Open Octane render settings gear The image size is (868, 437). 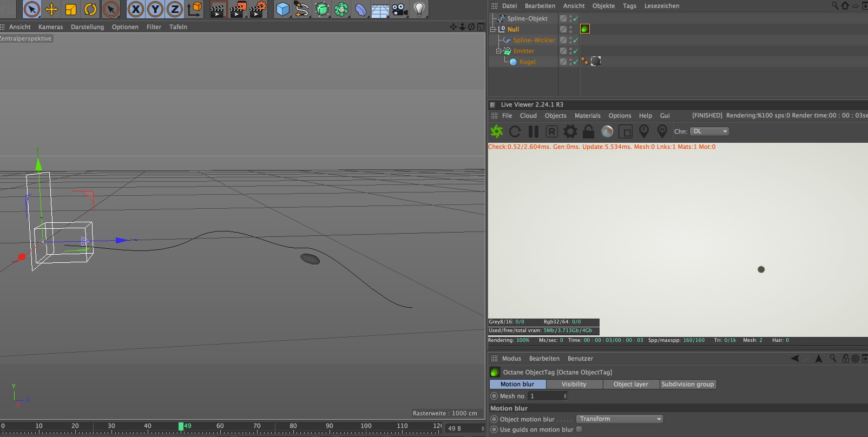570,131
